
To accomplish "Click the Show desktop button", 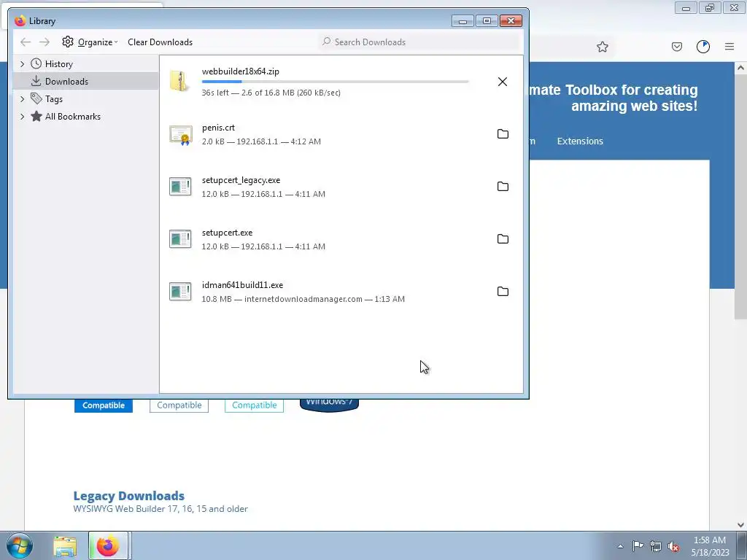I will tap(742, 545).
